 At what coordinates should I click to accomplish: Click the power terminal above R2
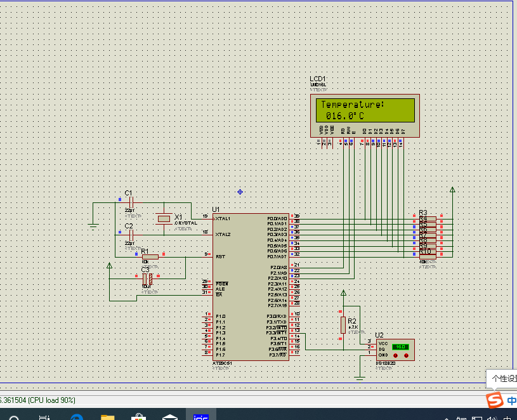click(x=343, y=292)
